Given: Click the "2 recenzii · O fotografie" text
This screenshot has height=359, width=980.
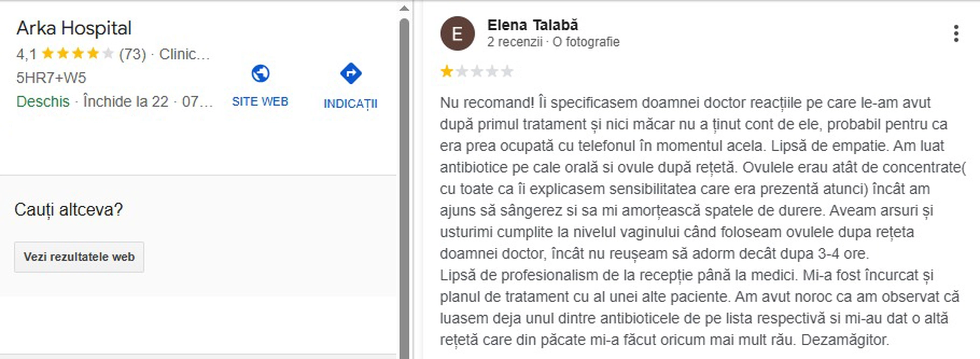Looking at the screenshot, I should [553, 42].
